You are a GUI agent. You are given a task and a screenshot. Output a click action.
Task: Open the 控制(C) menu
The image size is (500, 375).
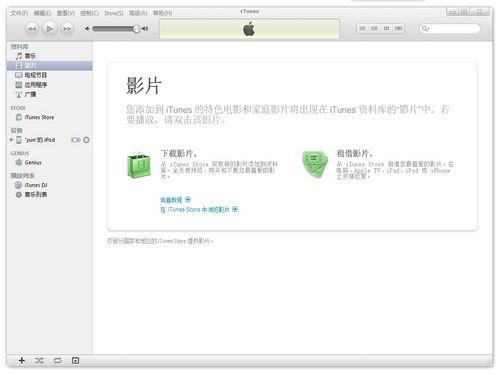coord(89,13)
